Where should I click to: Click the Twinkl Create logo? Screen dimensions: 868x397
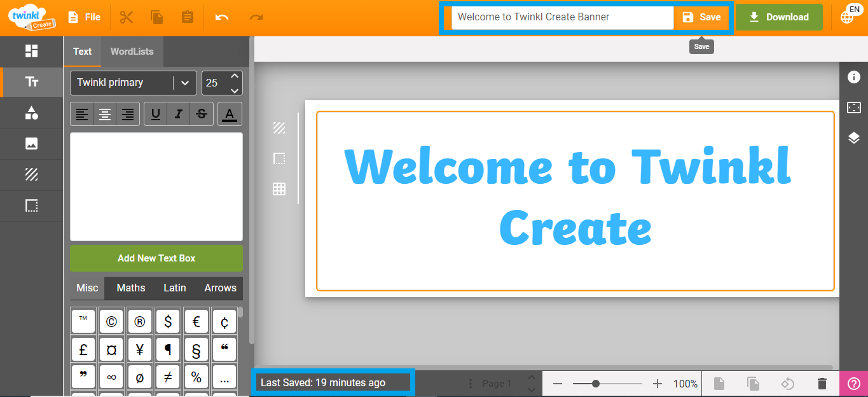pyautogui.click(x=32, y=17)
